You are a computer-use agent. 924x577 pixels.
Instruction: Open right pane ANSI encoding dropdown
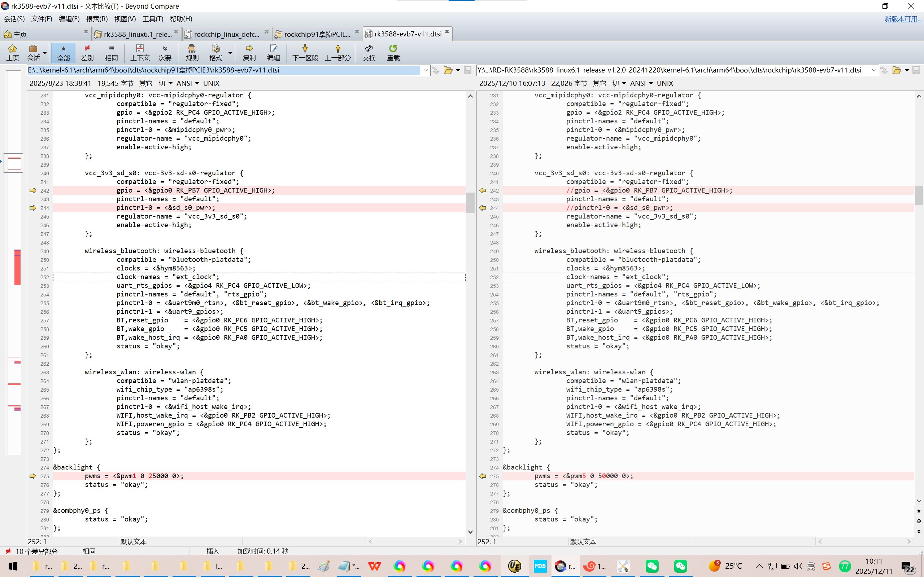(651, 83)
